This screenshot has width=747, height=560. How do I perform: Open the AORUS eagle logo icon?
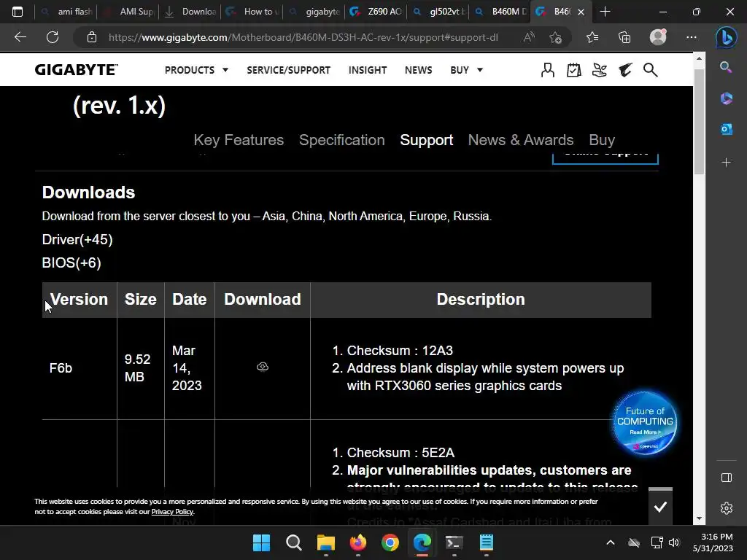pyautogui.click(x=625, y=70)
